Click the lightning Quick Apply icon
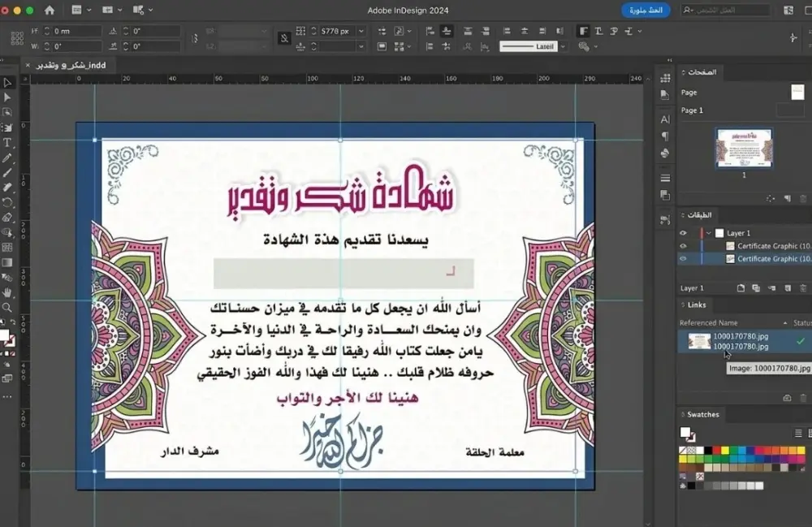812x527 pixels. coord(793,37)
